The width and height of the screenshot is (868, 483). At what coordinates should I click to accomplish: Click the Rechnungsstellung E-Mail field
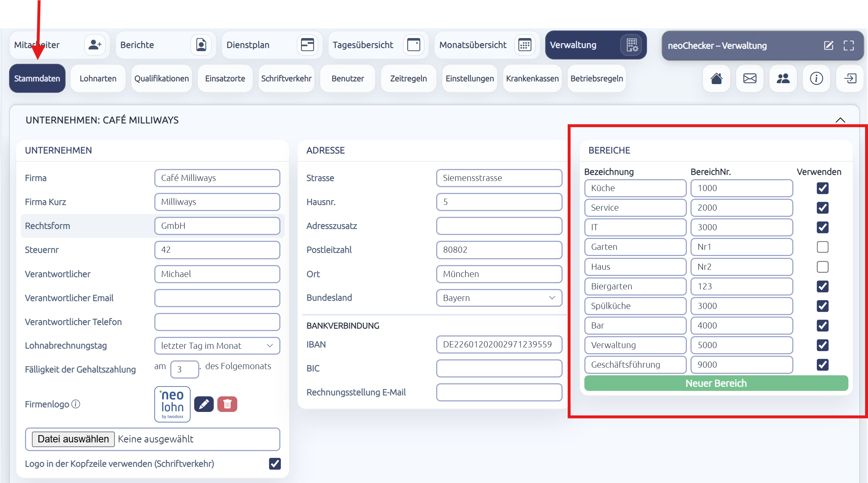[x=499, y=392]
